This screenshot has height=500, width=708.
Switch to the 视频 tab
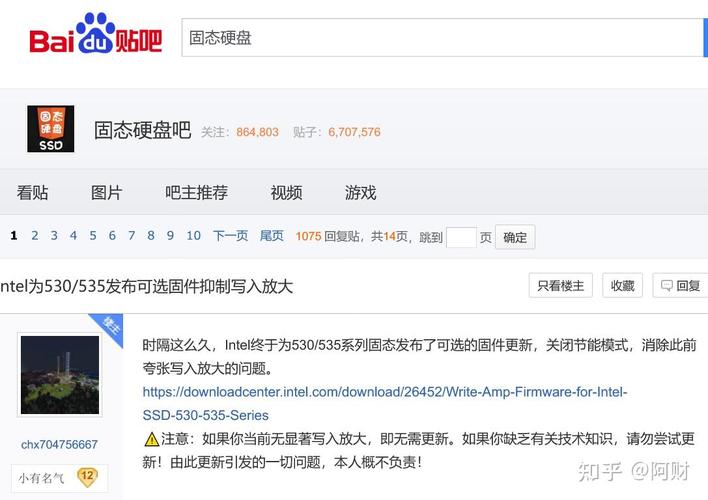(x=286, y=193)
